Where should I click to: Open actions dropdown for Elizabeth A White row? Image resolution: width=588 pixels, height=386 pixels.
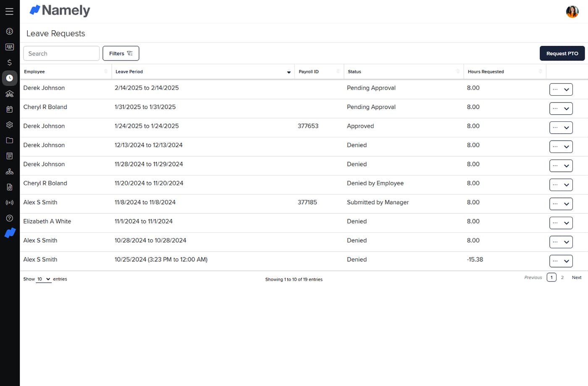pos(561,223)
